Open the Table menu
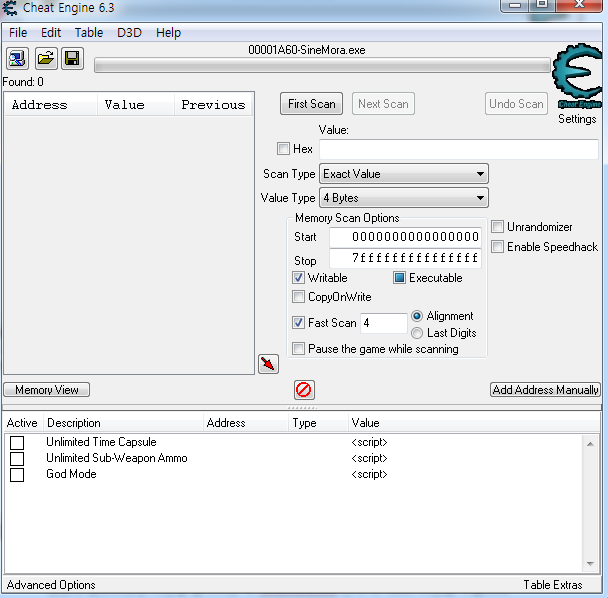The height and width of the screenshot is (598, 608). [x=89, y=33]
